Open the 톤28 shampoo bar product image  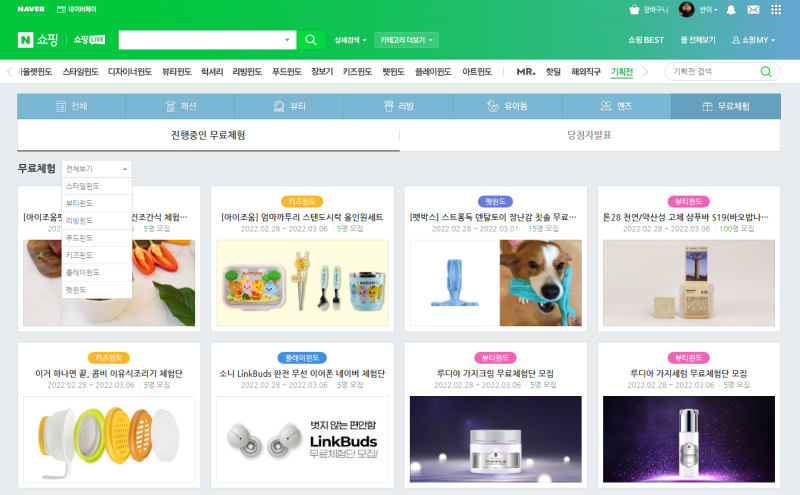point(689,283)
